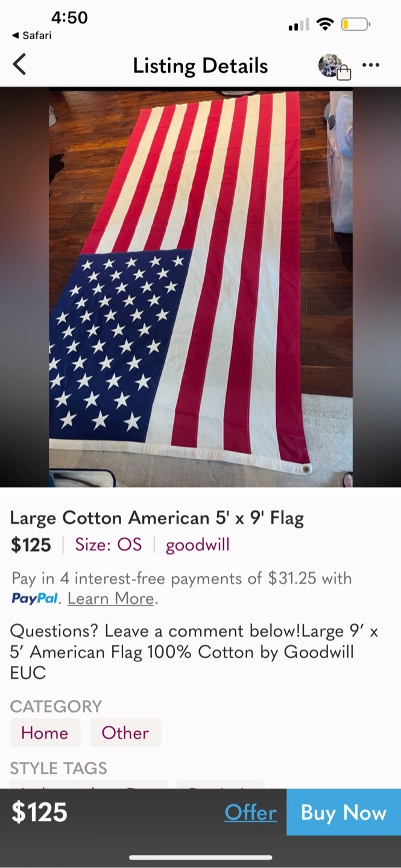
Task: Return to Safari via the back link
Action: click(31, 36)
